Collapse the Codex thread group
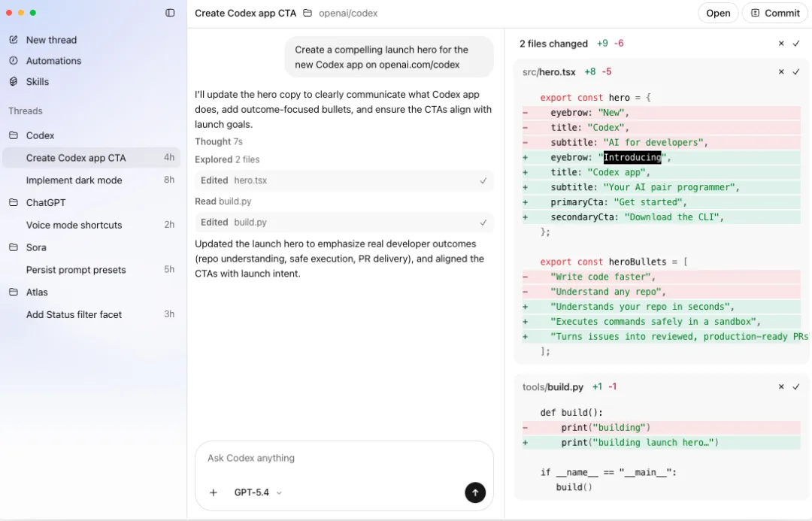The height and width of the screenshot is (521, 812). tap(40, 135)
